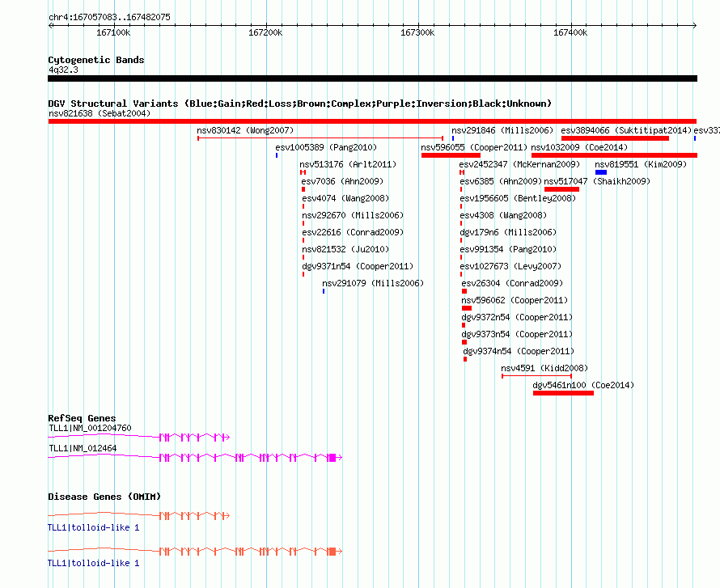
Task: Click the red bar under dgv5461n100
Action: pyautogui.click(x=563, y=393)
